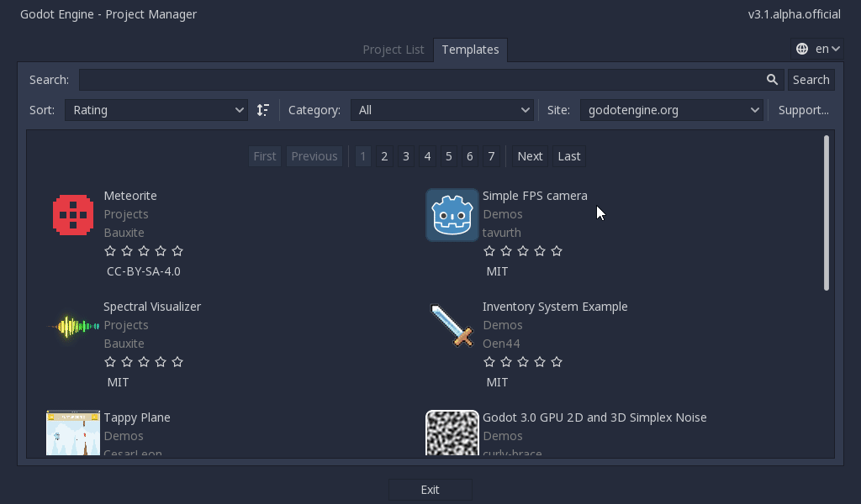Click the first rating star of Meteorite
The height and width of the screenshot is (504, 861).
point(110,251)
